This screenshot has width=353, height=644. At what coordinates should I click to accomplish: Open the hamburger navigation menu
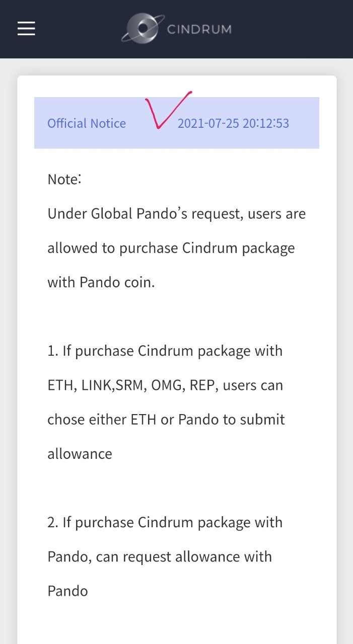coord(26,29)
